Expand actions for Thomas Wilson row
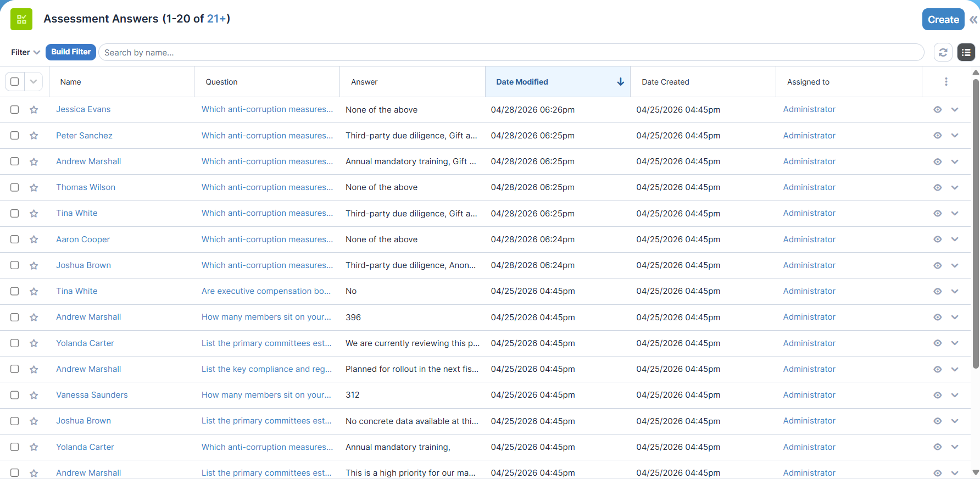Image resolution: width=980 pixels, height=479 pixels. [x=955, y=188]
